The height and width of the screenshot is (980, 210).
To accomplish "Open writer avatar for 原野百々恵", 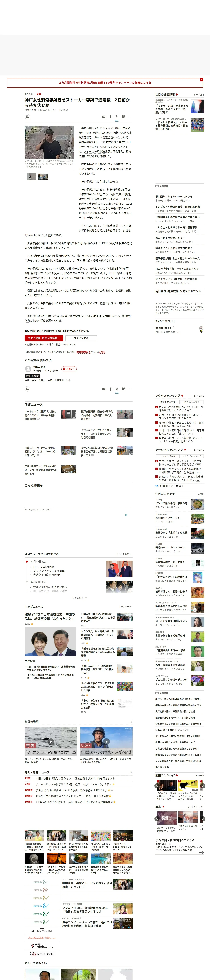I will (28, 369).
